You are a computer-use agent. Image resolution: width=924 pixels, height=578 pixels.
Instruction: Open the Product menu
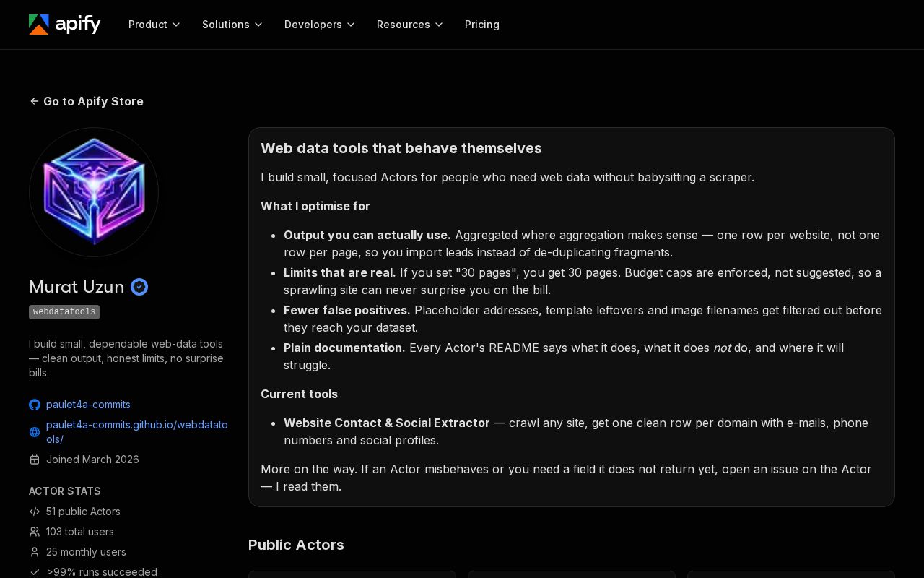(154, 25)
